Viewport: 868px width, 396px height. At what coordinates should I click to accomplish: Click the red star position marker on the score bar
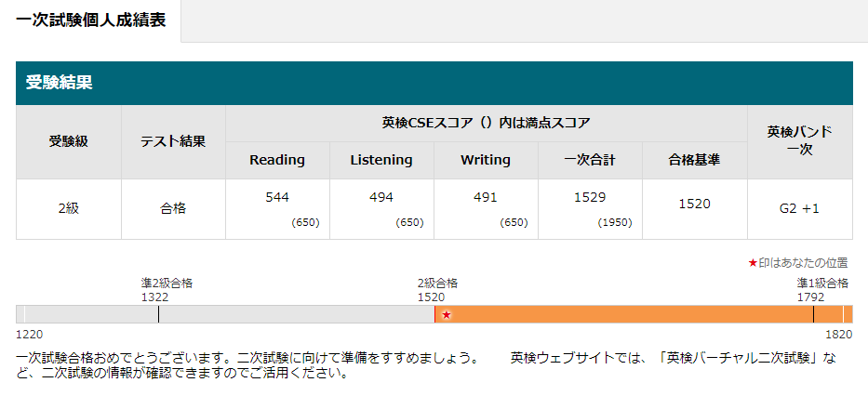pos(447,315)
